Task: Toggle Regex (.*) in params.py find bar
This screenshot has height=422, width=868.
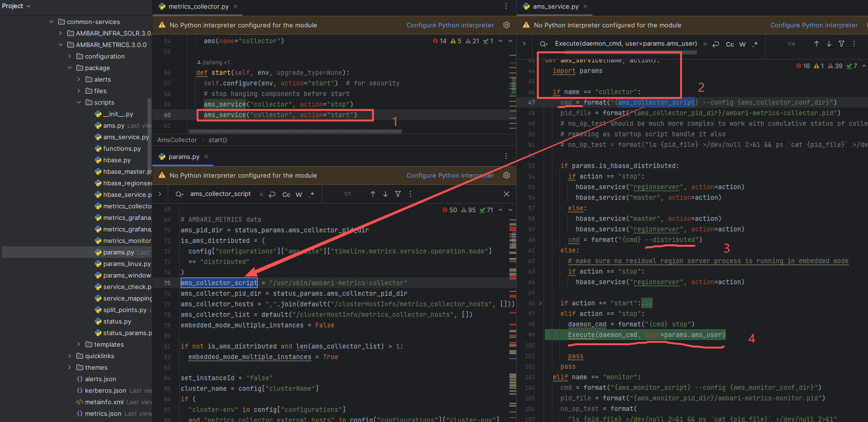Action: pyautogui.click(x=311, y=194)
